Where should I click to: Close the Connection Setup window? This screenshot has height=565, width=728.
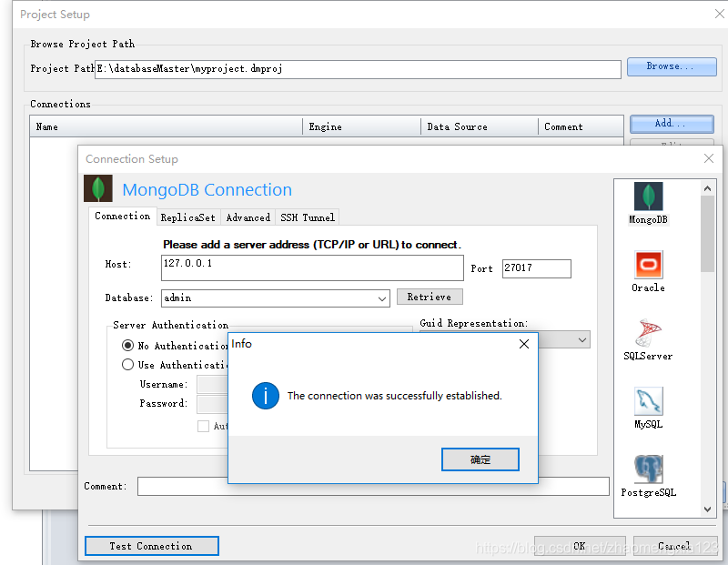coord(709,159)
